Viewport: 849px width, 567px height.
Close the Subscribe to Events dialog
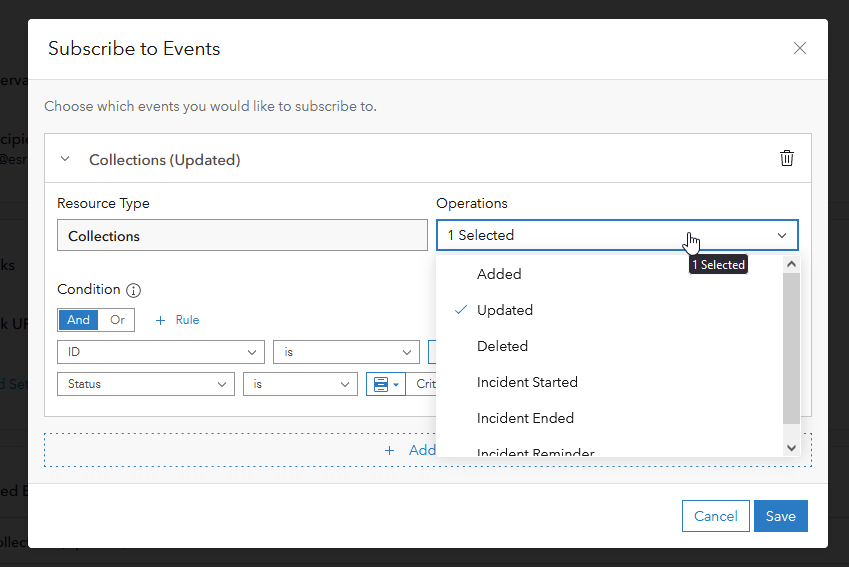[x=799, y=48]
